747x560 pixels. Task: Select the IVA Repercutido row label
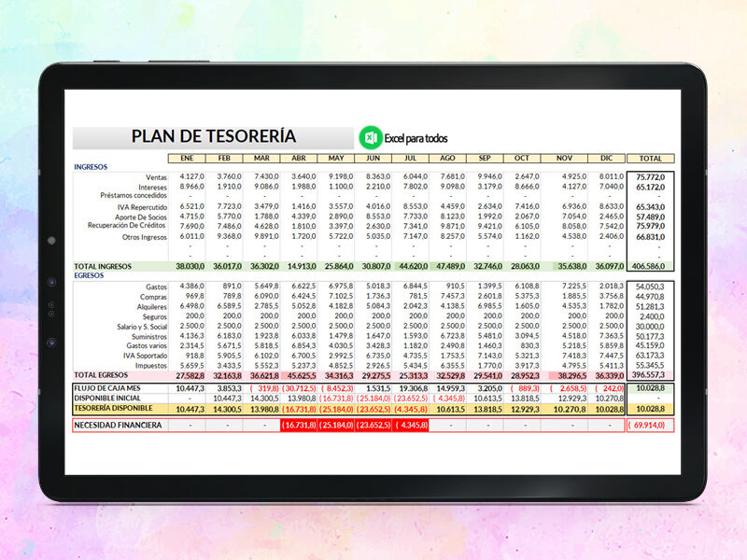[x=143, y=207]
